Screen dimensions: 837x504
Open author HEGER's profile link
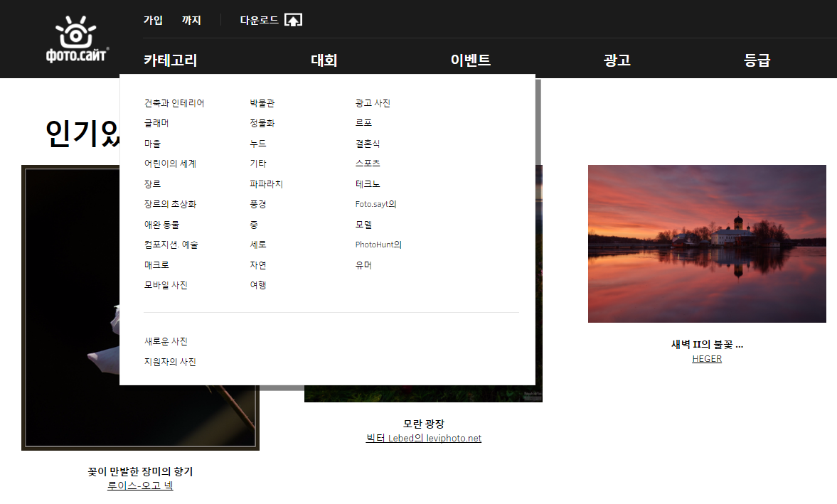[707, 359]
